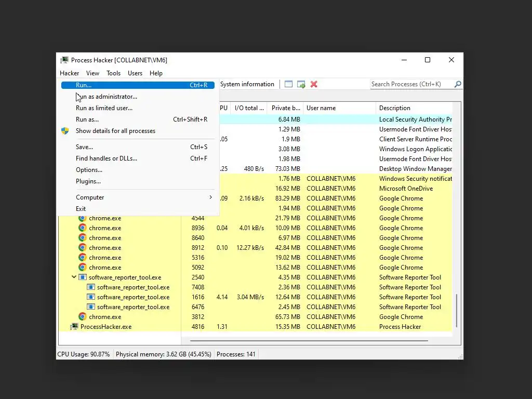This screenshot has width=532, height=399.
Task: Click the Chrome icon for PID 3812
Action: [x=83, y=317]
